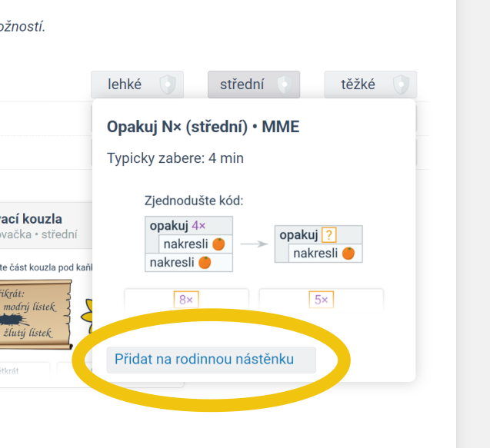The height and width of the screenshot is (448, 490).
Task: Click the orange question mark box
Action: point(328,235)
